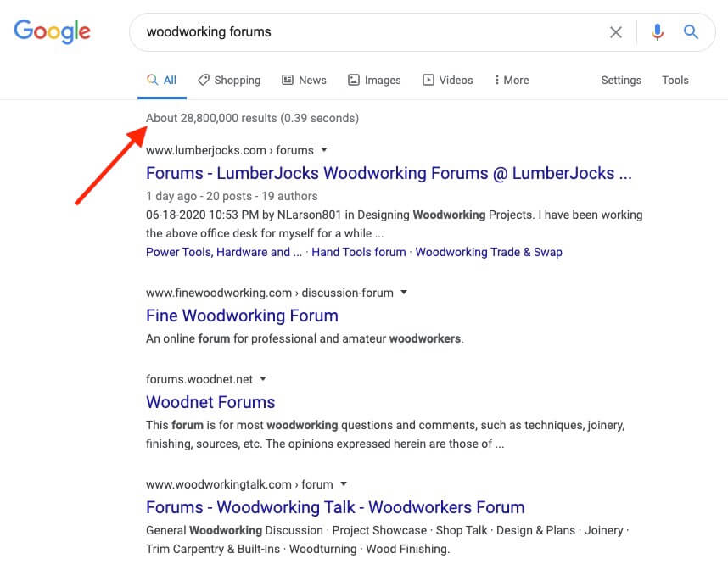The height and width of the screenshot is (570, 728).
Task: Select the Shopping tag icon
Action: coord(203,80)
